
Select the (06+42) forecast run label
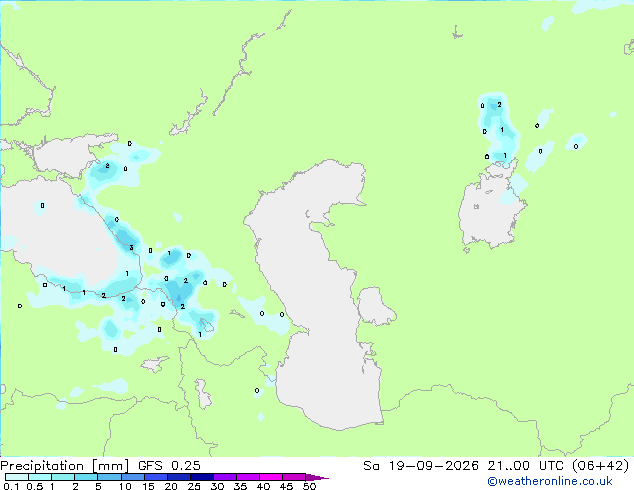tap(601, 466)
